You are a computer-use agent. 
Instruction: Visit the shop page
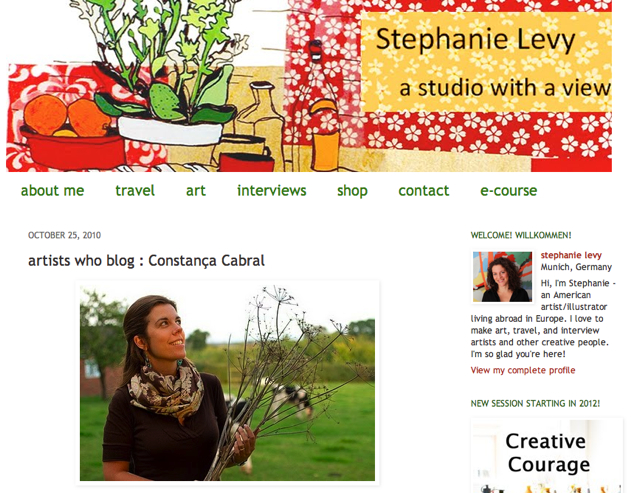(x=352, y=191)
